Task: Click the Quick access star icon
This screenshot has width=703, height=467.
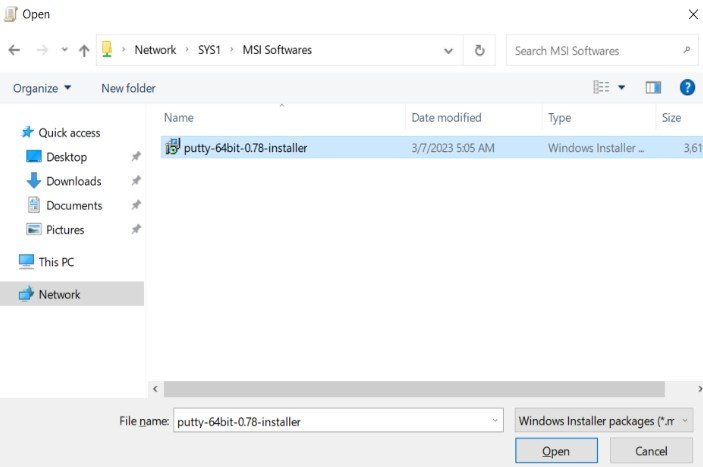Action: click(28, 132)
